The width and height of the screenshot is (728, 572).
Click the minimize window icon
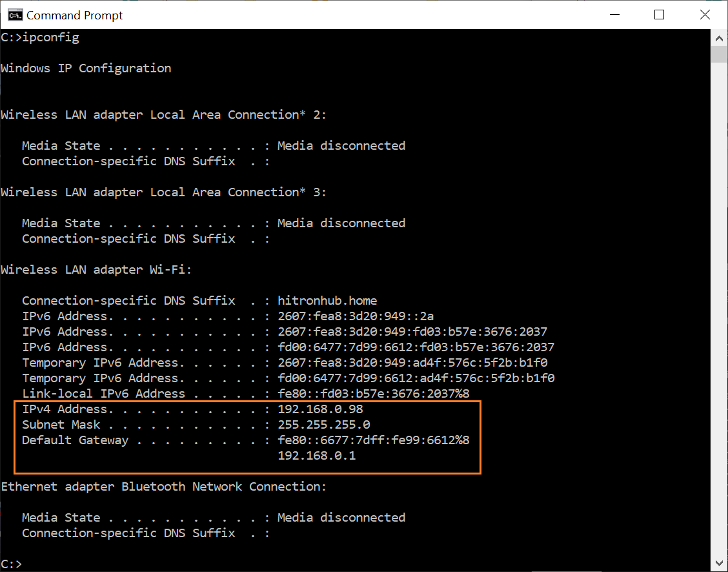614,14
